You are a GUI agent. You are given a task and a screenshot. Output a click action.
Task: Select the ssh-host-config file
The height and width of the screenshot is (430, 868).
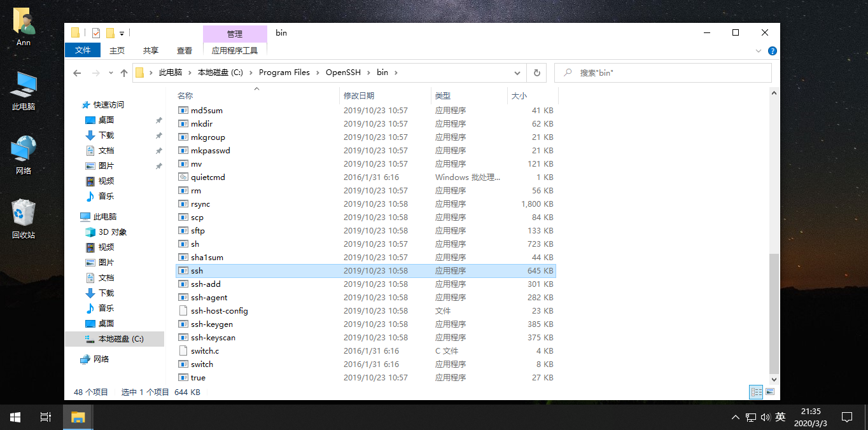click(x=365, y=311)
